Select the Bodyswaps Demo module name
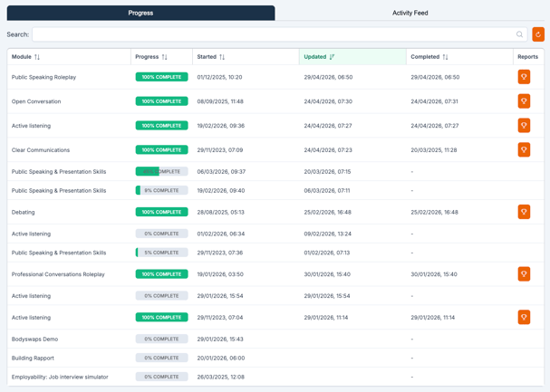The image size is (550, 392). coord(34,339)
